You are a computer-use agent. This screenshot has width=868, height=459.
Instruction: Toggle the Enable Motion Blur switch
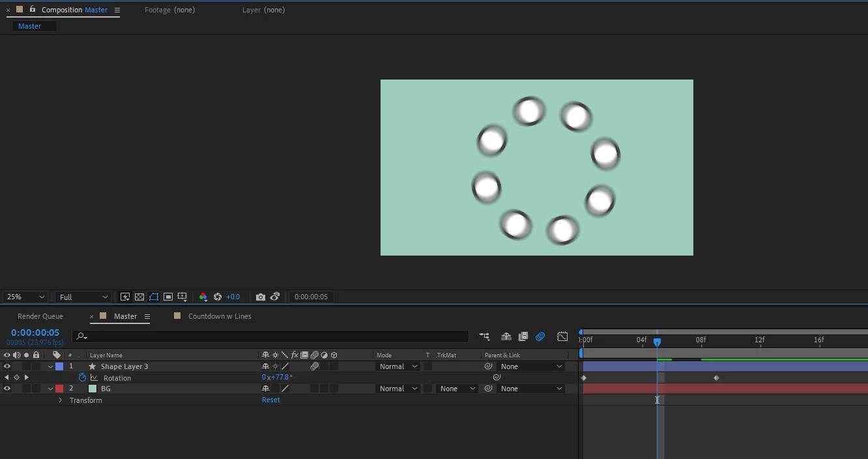(540, 336)
